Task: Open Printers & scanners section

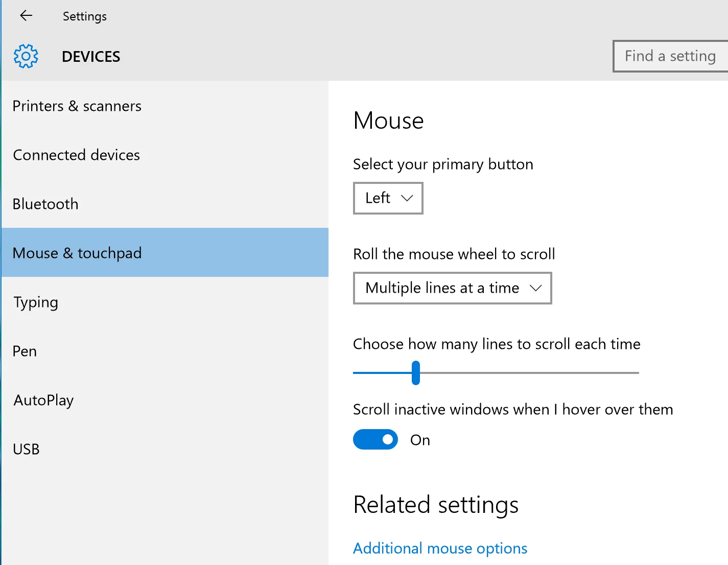Action: click(x=165, y=106)
